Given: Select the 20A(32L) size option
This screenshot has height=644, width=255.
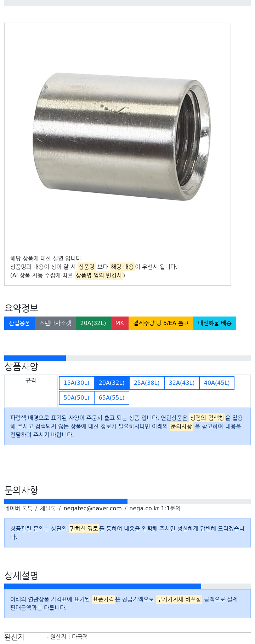Looking at the screenshot, I should (112, 383).
